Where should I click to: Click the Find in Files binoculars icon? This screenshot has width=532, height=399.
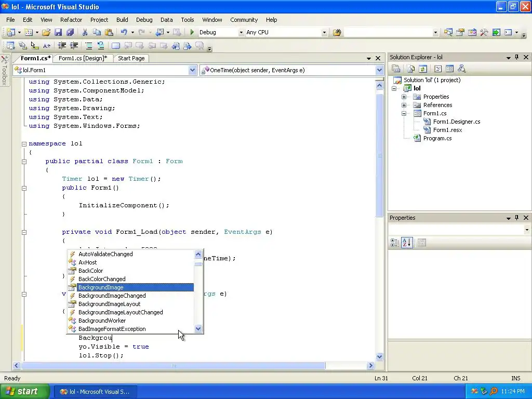337,32
